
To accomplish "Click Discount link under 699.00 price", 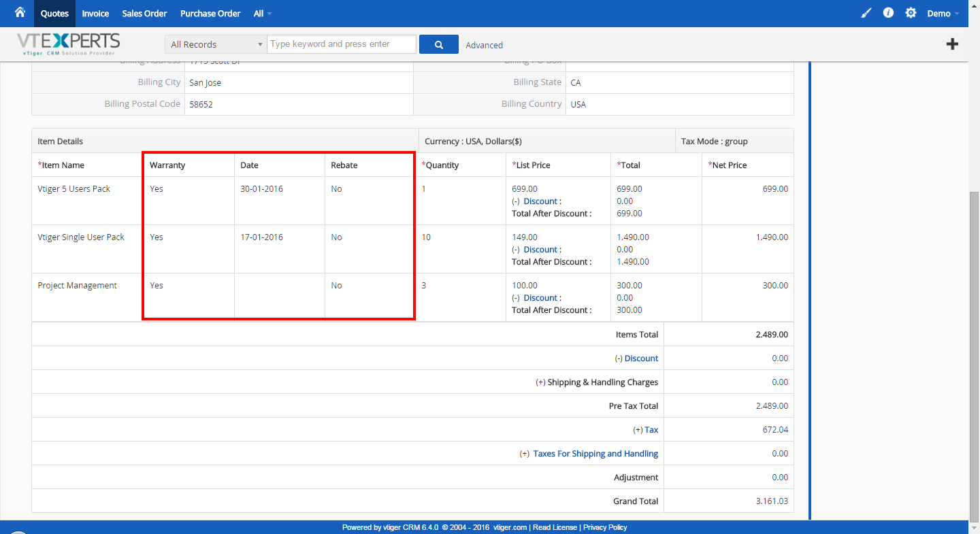I will click(541, 201).
